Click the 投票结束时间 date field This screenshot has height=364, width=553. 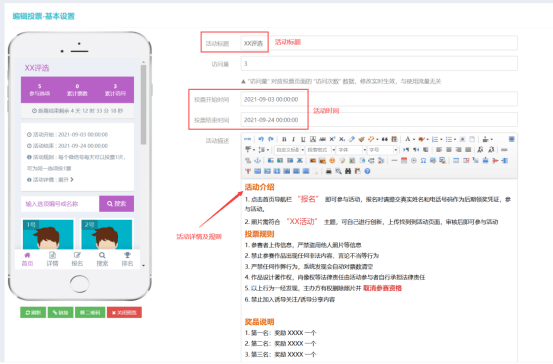pyautogui.click(x=379, y=120)
